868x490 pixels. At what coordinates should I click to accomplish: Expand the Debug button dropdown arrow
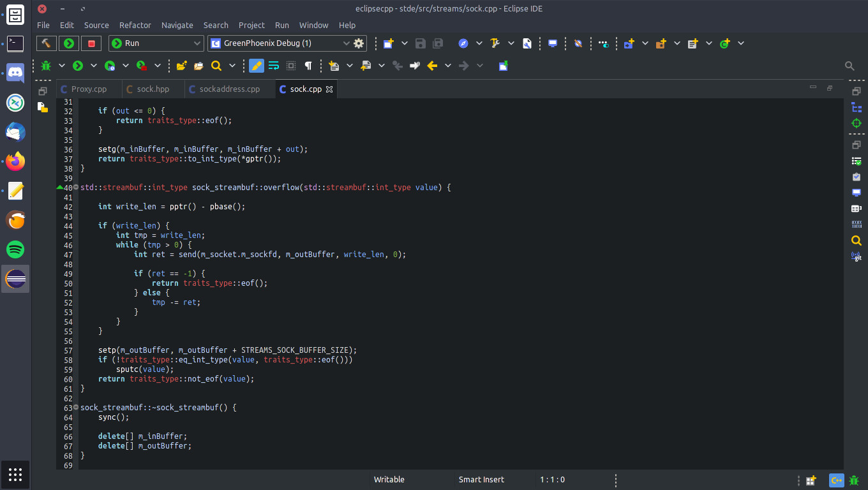point(62,66)
